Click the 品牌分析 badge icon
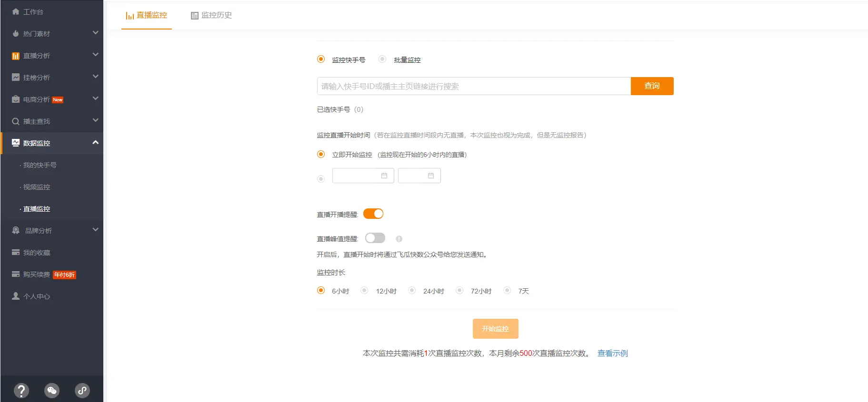This screenshot has height=402, width=868. tap(16, 230)
